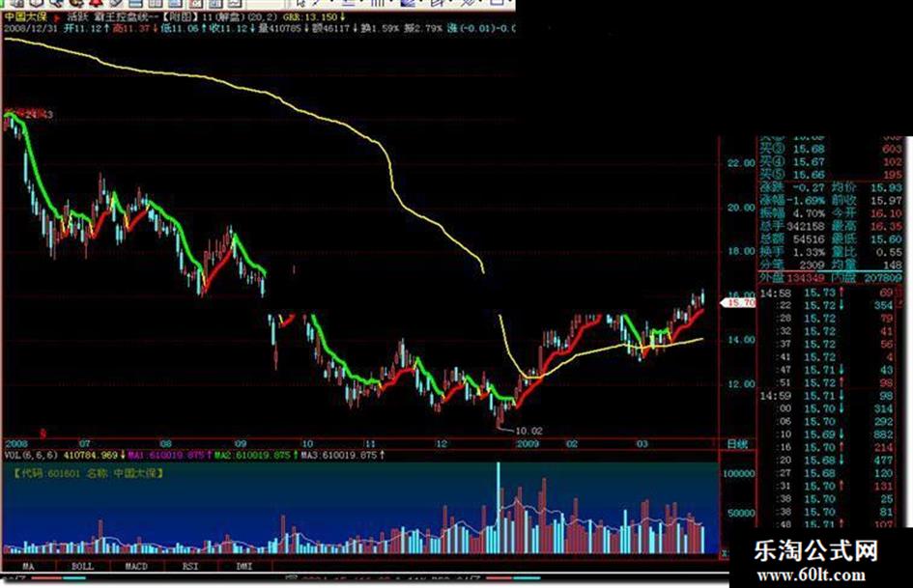This screenshot has width=913, height=588.
Task: Click the VOL(6,6,6) volume indicator label
Action: [31, 455]
